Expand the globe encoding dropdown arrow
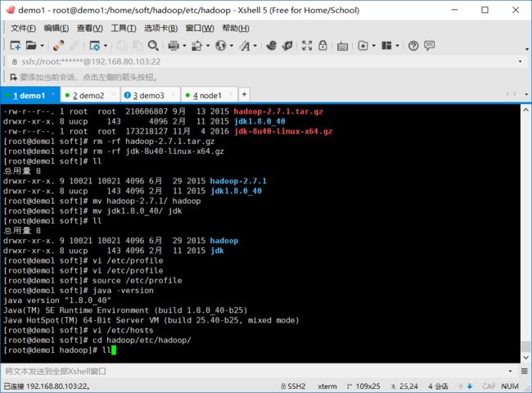The height and width of the screenshot is (393, 532). point(232,46)
